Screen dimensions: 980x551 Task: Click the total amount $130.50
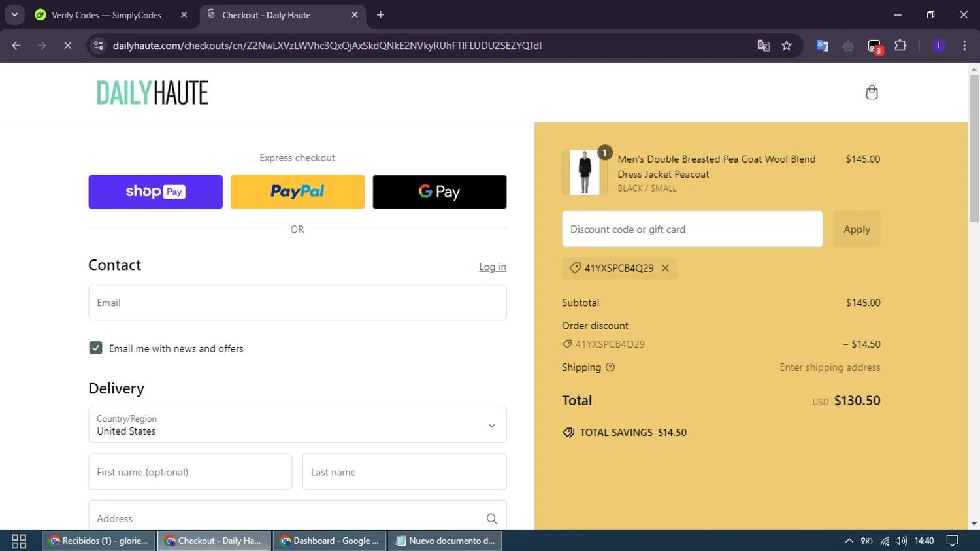[x=857, y=401]
